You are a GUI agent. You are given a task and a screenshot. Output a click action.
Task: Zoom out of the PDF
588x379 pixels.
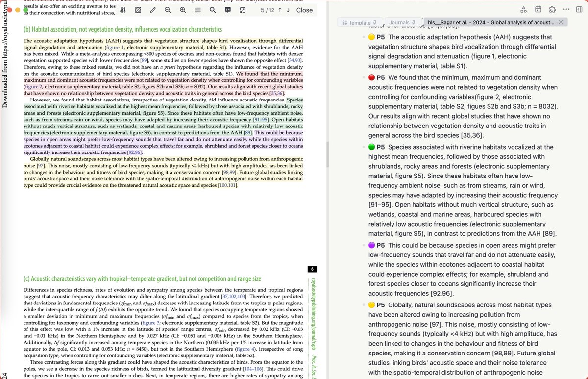click(x=168, y=10)
